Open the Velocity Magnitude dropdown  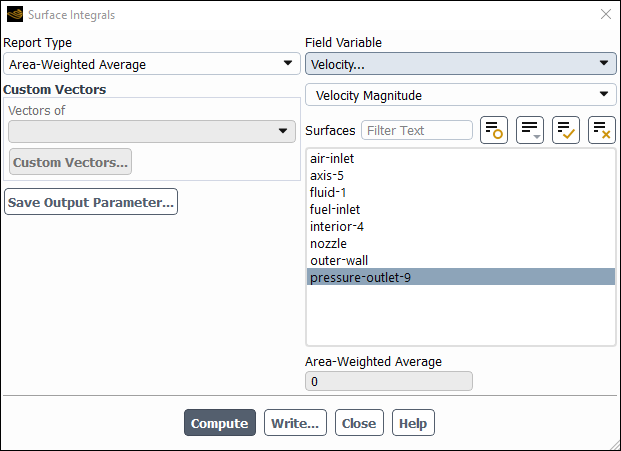[x=461, y=95]
